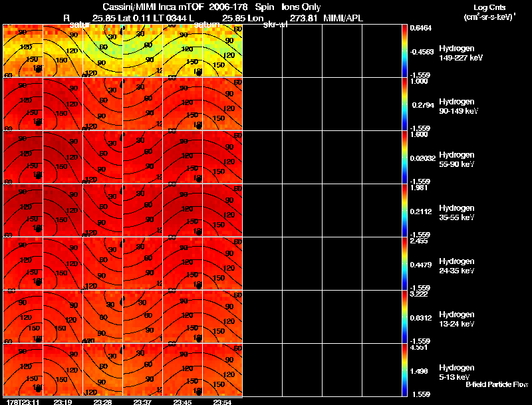Open the 149-227 keV image at 23:28
532x405 pixels.
tap(102, 50)
